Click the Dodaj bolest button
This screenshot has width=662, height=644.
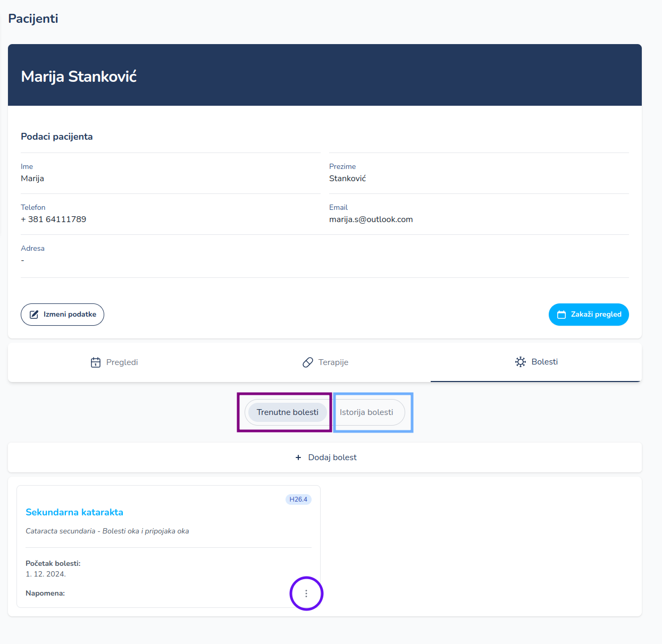click(325, 457)
